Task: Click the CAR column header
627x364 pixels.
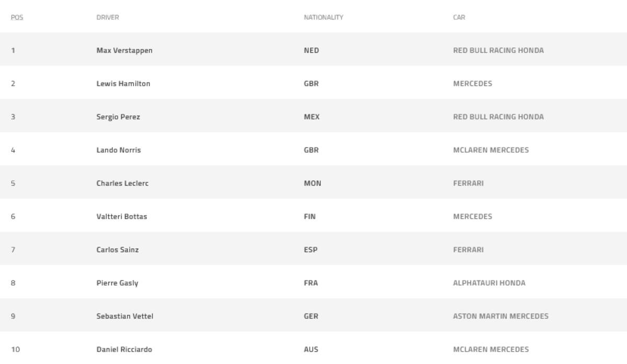Action: point(459,17)
